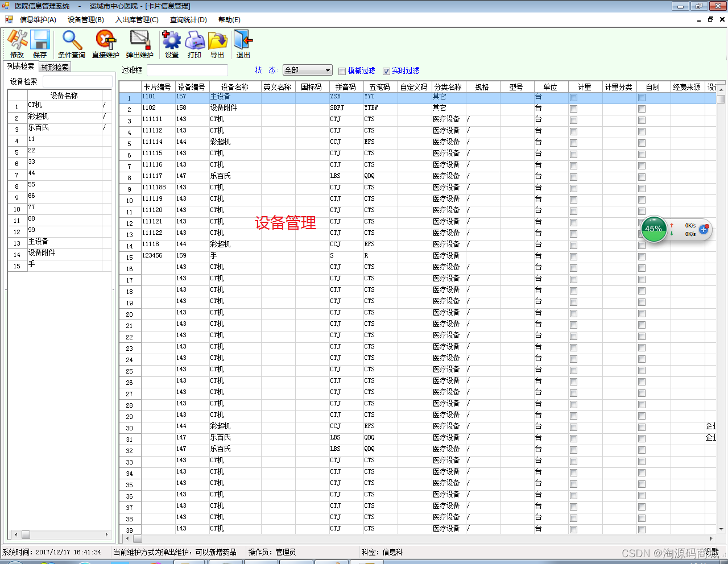Check 自制 checkbox in row 111117
728x564 pixels.
tap(642, 177)
